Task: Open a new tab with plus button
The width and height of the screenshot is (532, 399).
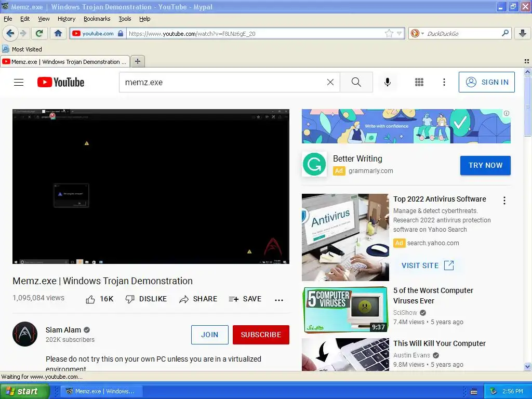Action: [137, 61]
